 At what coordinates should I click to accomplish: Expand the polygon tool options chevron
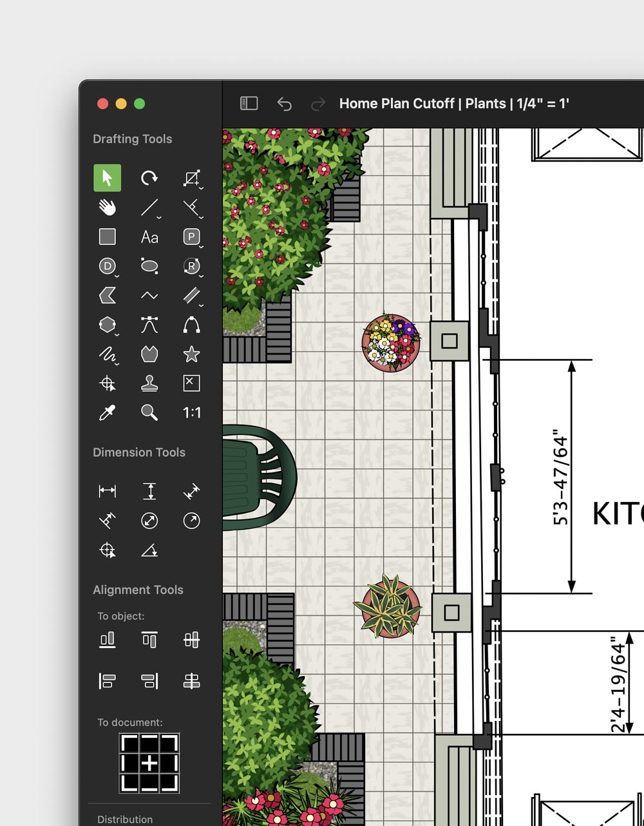pos(117,333)
